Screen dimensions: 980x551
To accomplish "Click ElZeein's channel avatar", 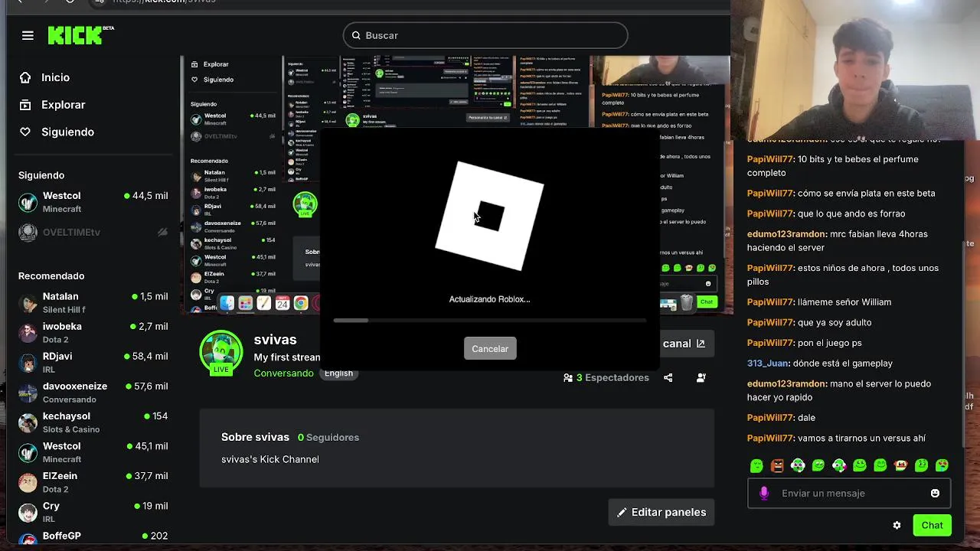I will (x=28, y=482).
